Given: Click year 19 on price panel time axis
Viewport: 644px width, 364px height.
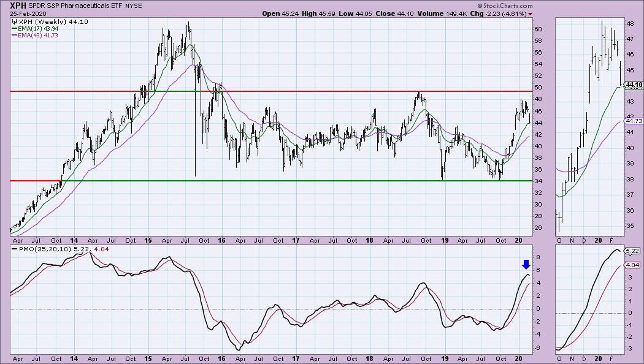Looking at the screenshot, I should pos(445,240).
